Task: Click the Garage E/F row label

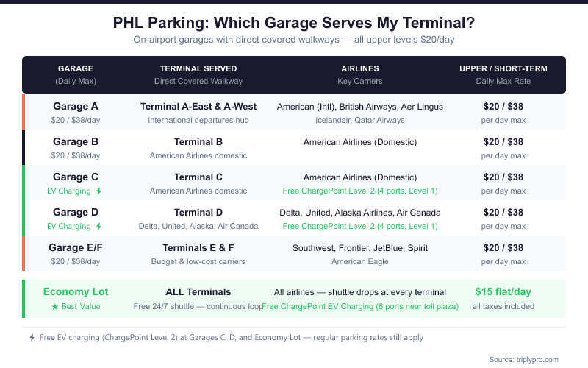Action: [76, 247]
